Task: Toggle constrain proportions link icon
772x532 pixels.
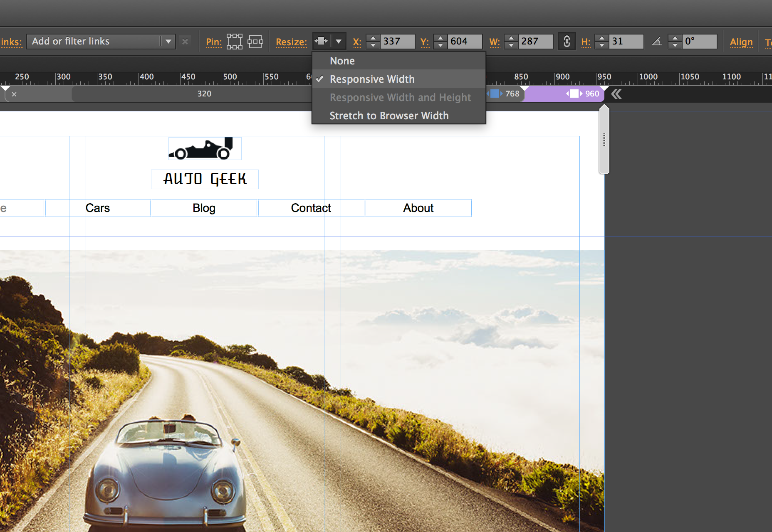Action: coord(567,41)
